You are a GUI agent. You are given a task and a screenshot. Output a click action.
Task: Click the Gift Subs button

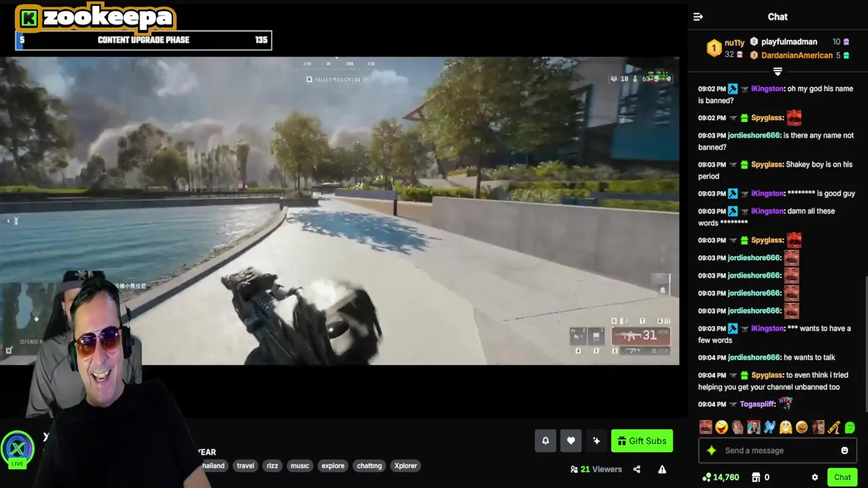(x=642, y=441)
